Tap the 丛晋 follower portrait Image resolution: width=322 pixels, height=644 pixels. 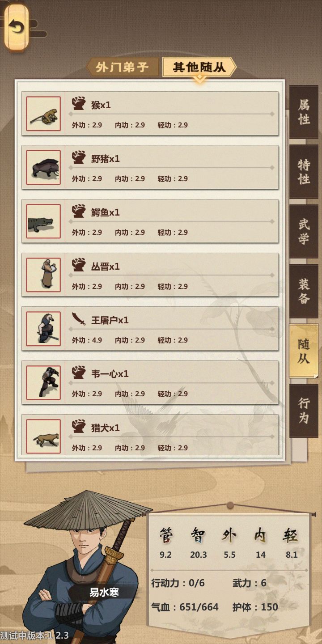click(43, 275)
